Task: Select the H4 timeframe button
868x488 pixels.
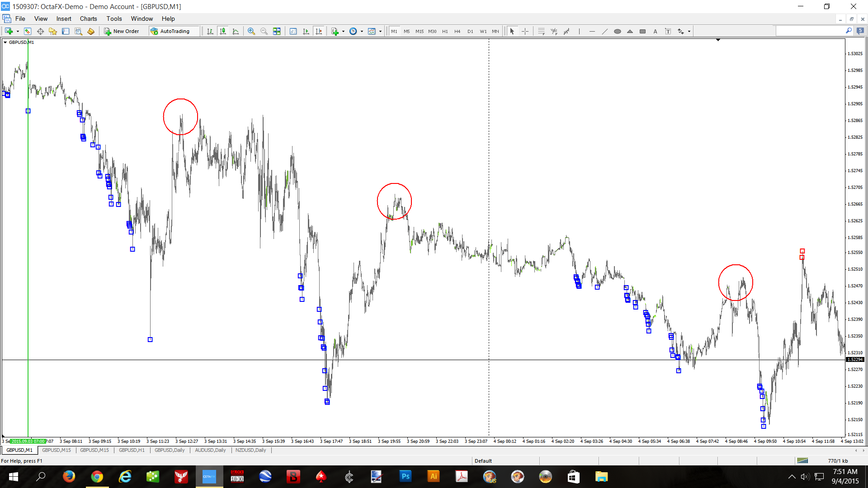Action: click(458, 31)
